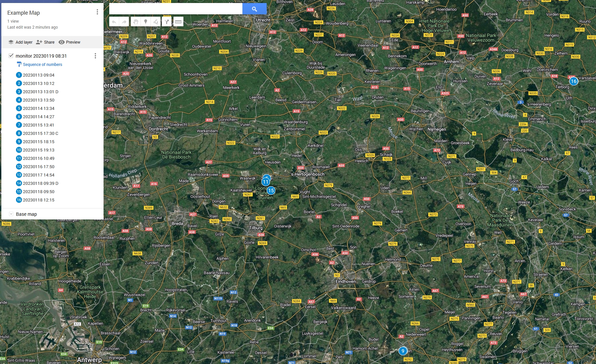Click the Tilburg city label on map
596x364 pixels.
tap(256, 228)
